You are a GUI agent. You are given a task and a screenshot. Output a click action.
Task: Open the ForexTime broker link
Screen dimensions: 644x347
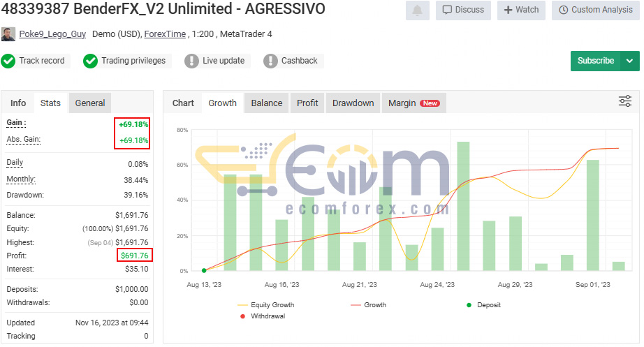165,34
